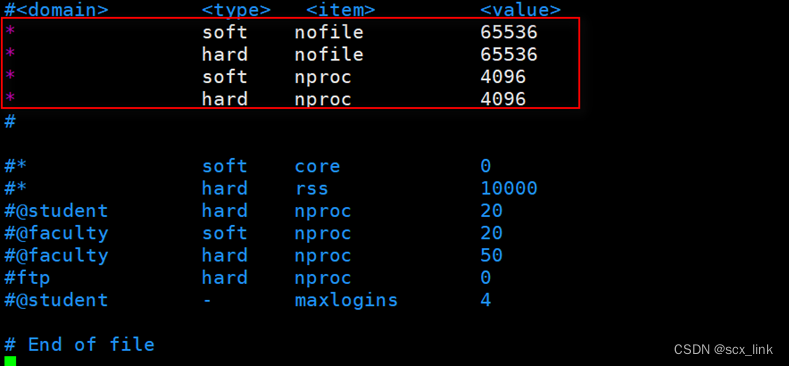
Task: Click the "rss" item text
Action: click(311, 189)
